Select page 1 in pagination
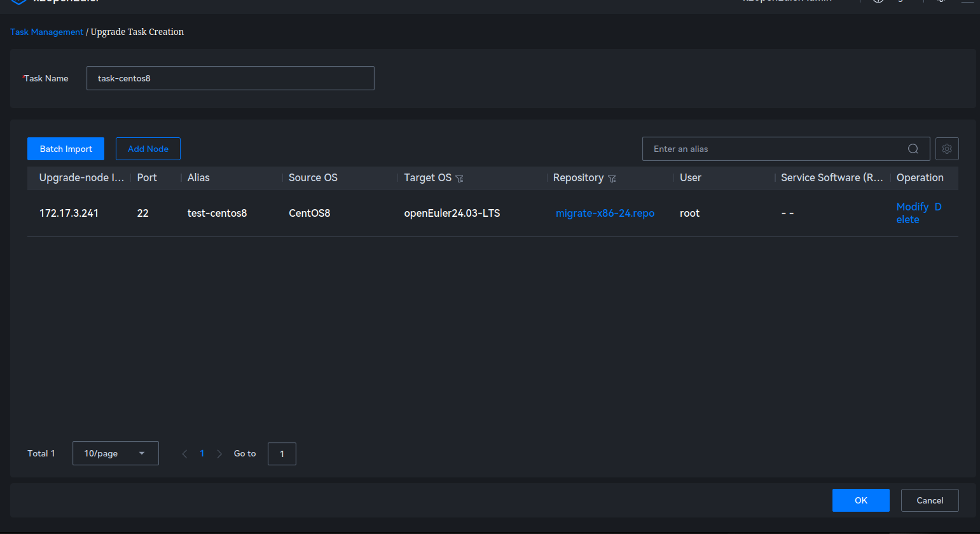Image resolution: width=980 pixels, height=534 pixels. pyautogui.click(x=202, y=453)
